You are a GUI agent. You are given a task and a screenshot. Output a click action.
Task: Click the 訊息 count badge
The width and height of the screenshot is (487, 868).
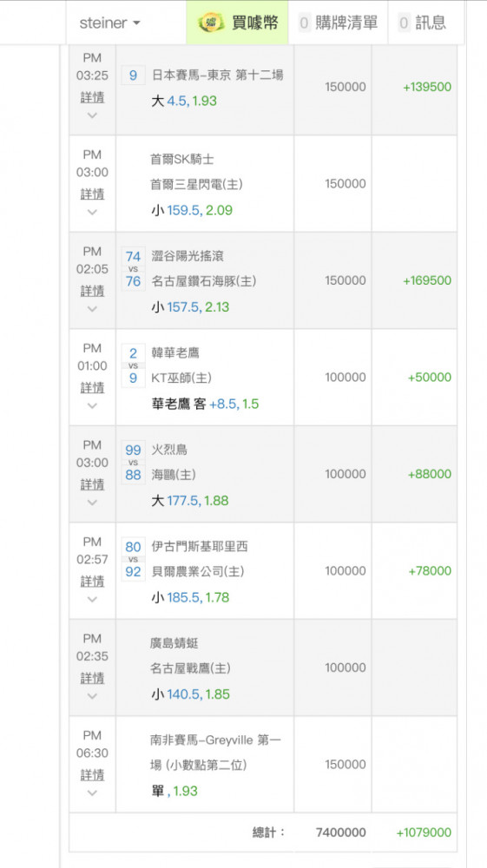[x=404, y=23]
